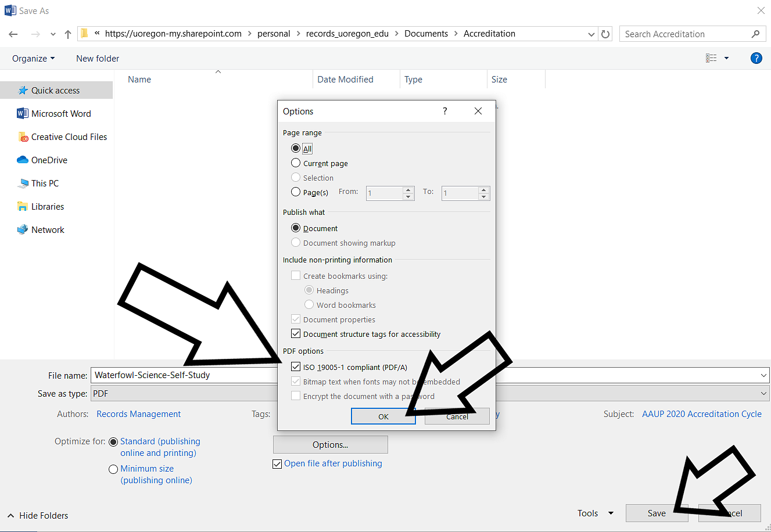
Task: Edit subject AAUP 2020 Accreditation Cycle
Action: pyautogui.click(x=702, y=414)
